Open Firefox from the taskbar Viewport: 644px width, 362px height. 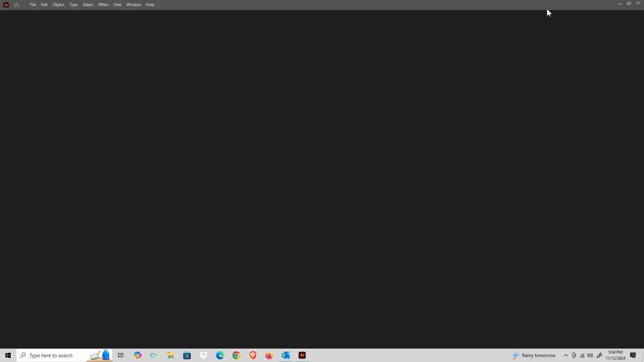[269, 355]
